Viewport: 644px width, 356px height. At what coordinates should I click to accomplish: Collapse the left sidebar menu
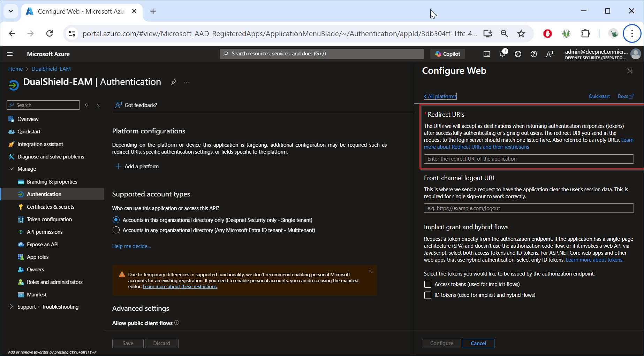coord(98,105)
